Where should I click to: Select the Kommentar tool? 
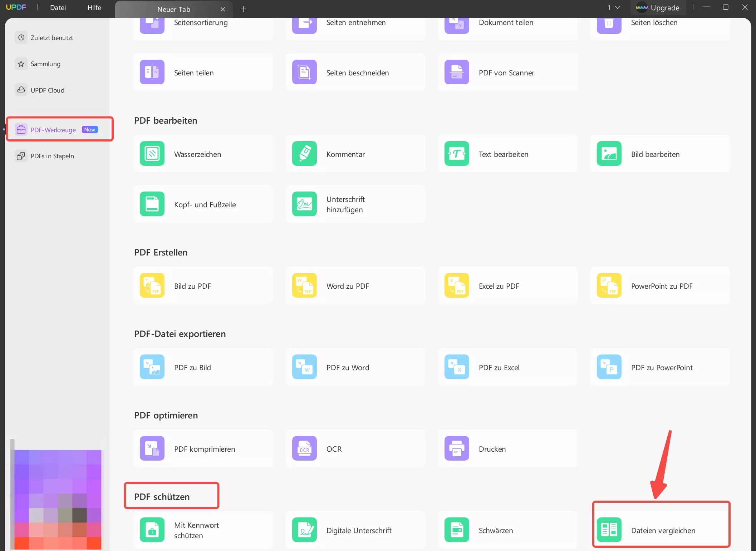(355, 154)
